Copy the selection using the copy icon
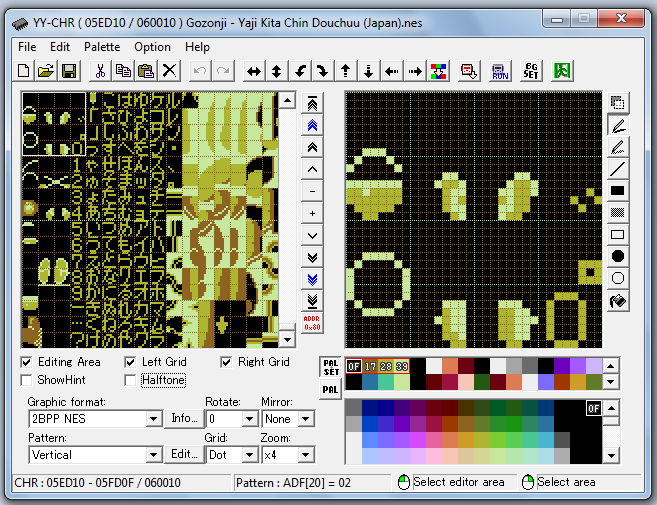The image size is (657, 505). (123, 71)
